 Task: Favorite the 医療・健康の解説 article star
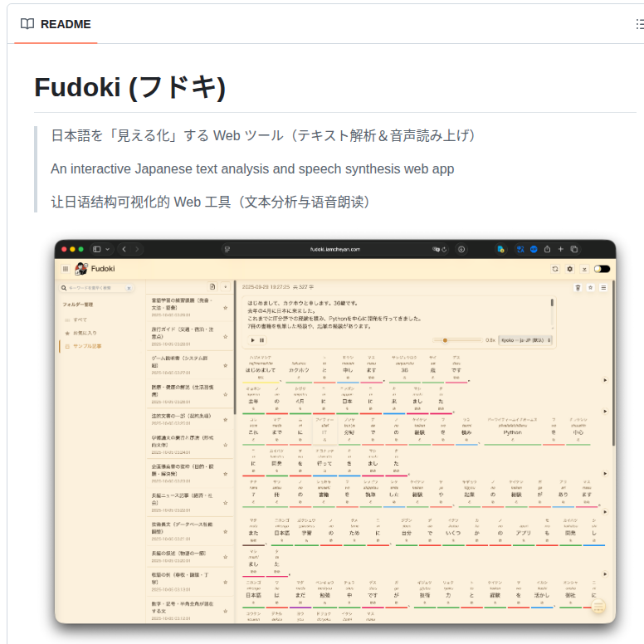pyautogui.click(x=226, y=394)
